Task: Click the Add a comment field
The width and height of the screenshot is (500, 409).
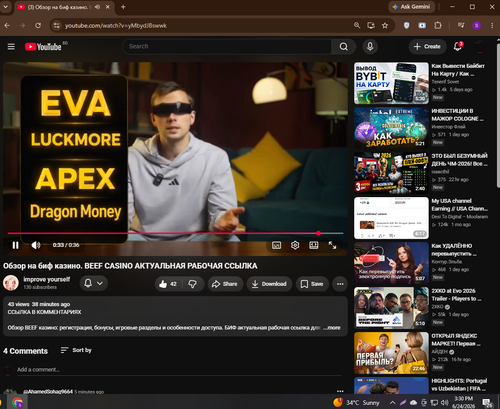Action: pos(179,370)
